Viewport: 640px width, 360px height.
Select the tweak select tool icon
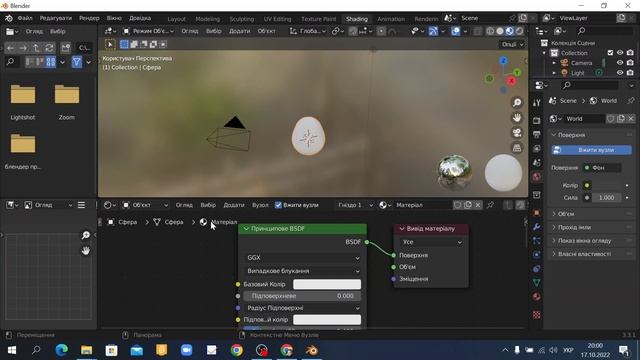(110, 44)
